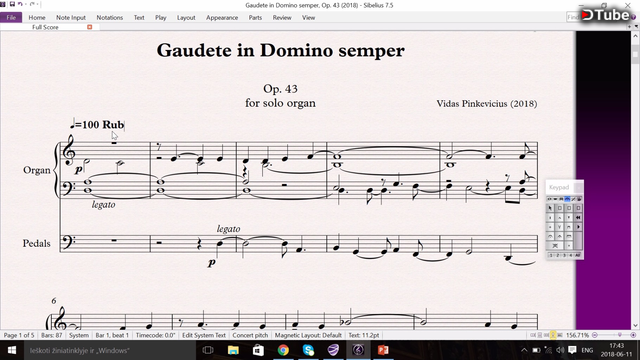Switch to the Note Input ribbon tab
The height and width of the screenshot is (360, 640).
click(x=71, y=18)
